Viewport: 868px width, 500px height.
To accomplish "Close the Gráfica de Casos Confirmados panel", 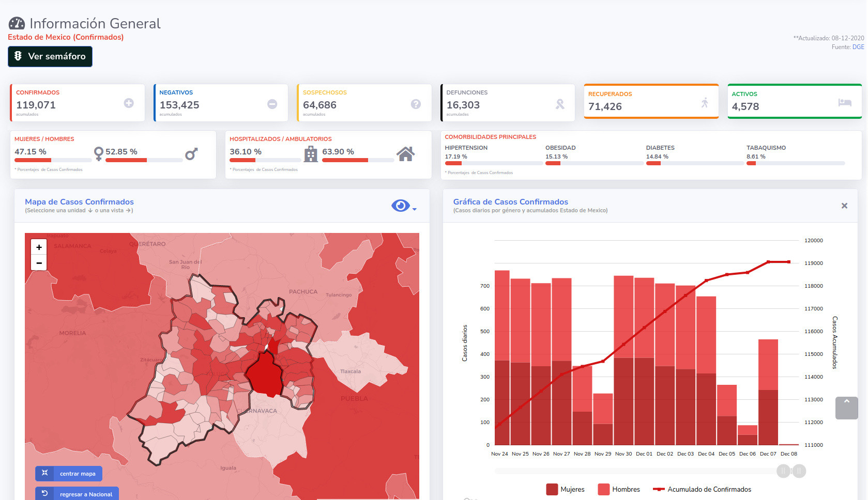I will (x=844, y=206).
